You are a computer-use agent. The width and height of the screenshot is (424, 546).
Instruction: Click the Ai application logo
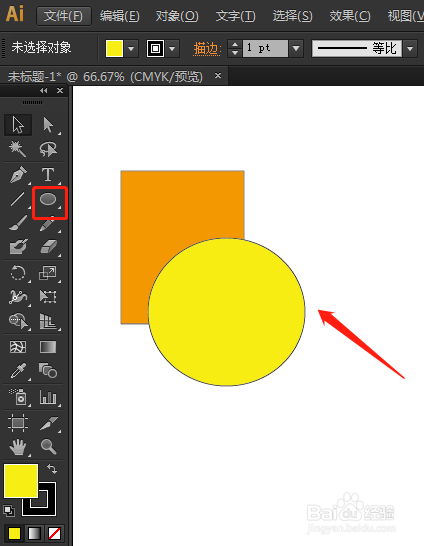15,15
